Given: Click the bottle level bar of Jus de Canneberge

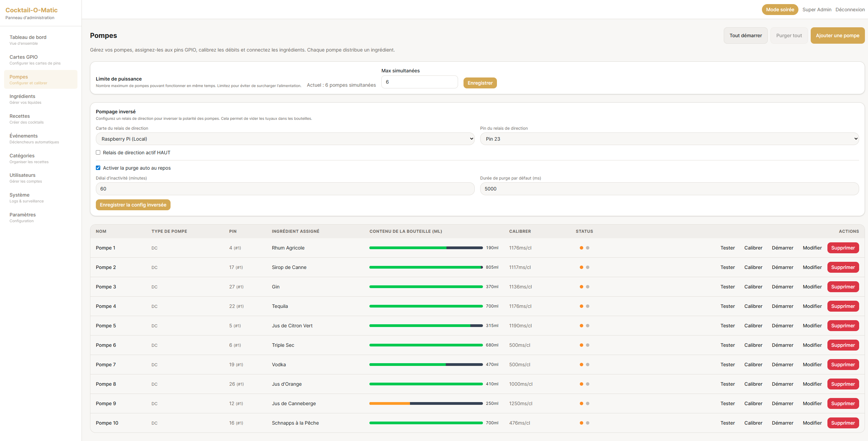Looking at the screenshot, I should point(426,403).
